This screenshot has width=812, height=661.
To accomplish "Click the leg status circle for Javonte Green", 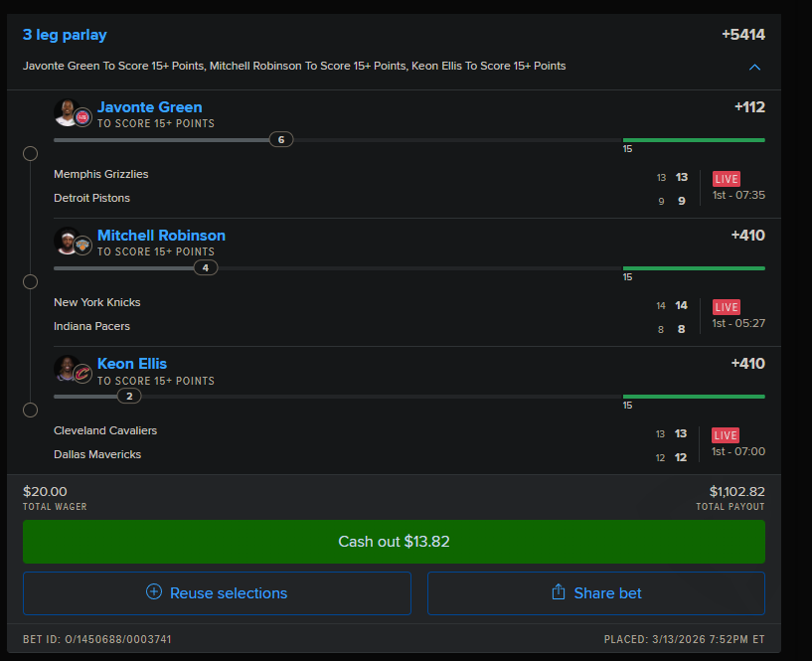I will [31, 154].
